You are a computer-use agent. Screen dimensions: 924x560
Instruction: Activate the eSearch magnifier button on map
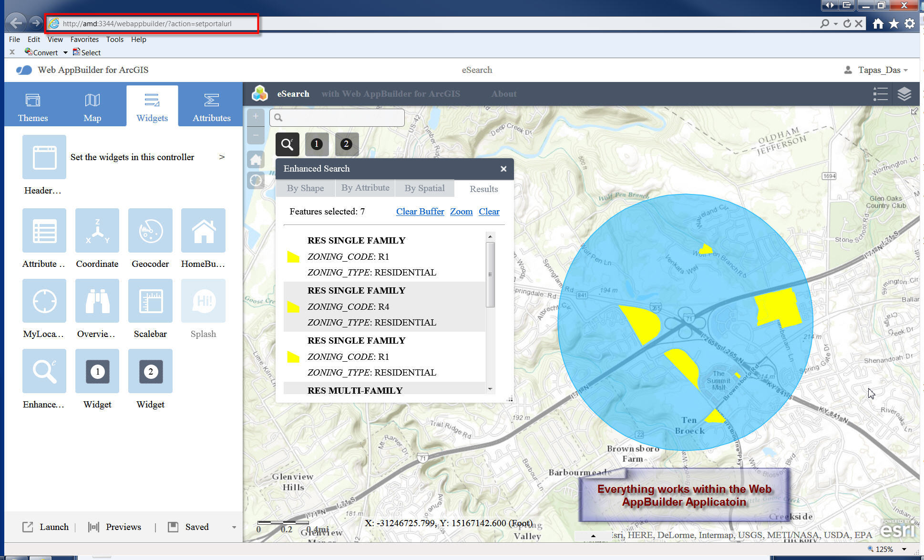click(x=287, y=144)
